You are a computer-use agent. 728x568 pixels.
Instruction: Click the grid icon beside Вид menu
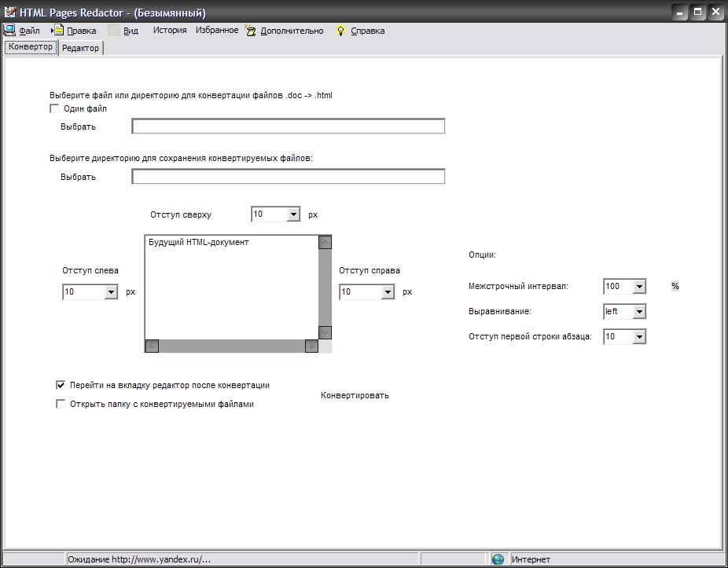point(114,30)
